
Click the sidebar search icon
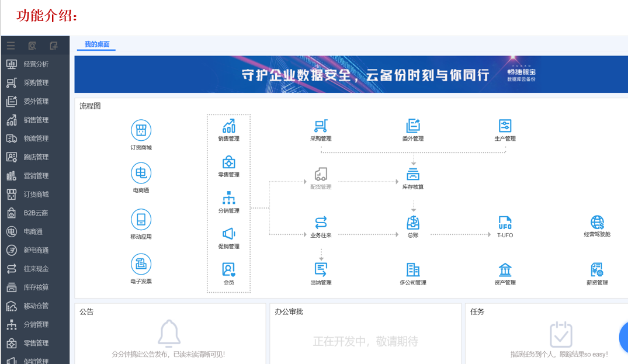(32, 46)
